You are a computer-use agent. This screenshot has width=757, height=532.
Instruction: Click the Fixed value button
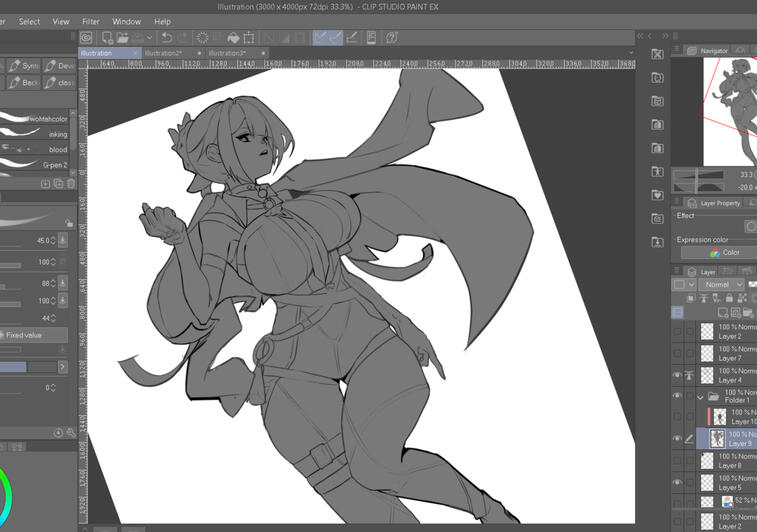pyautogui.click(x=33, y=335)
